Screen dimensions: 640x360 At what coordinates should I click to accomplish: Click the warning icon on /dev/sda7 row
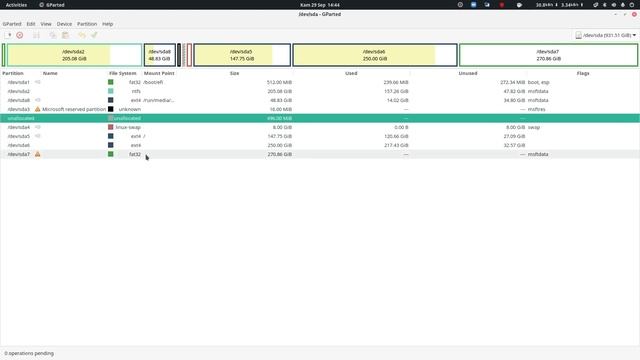pyautogui.click(x=38, y=154)
